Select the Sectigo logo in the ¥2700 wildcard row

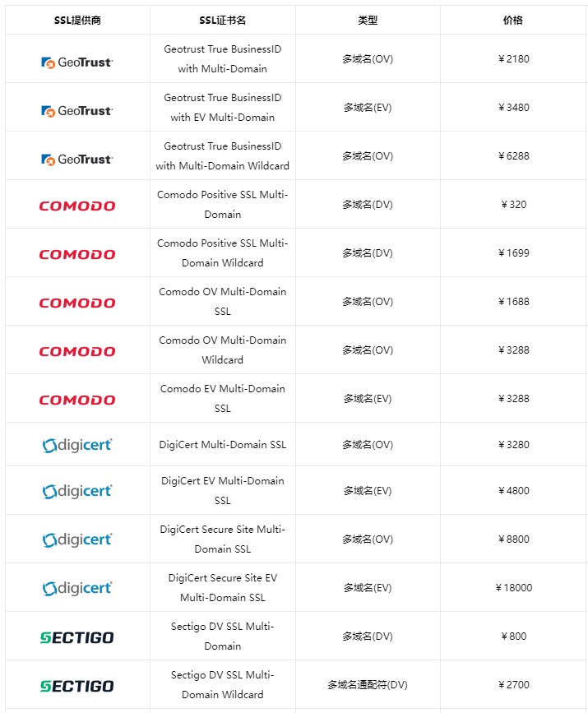tap(77, 685)
